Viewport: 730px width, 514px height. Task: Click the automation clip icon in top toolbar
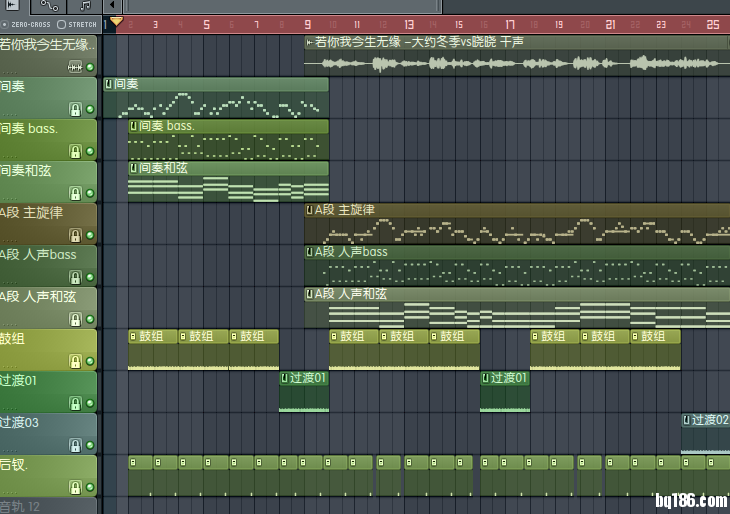click(x=50, y=6)
